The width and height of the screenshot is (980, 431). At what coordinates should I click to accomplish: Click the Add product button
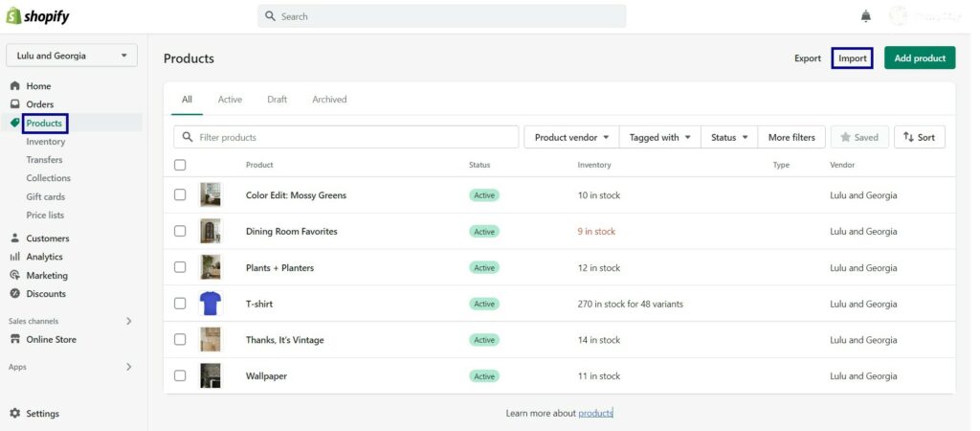pyautogui.click(x=920, y=57)
